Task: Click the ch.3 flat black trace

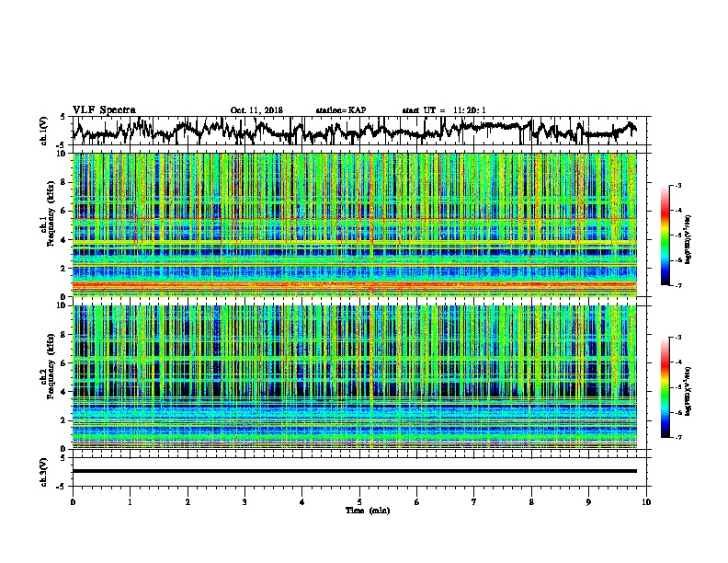Action: [355, 471]
